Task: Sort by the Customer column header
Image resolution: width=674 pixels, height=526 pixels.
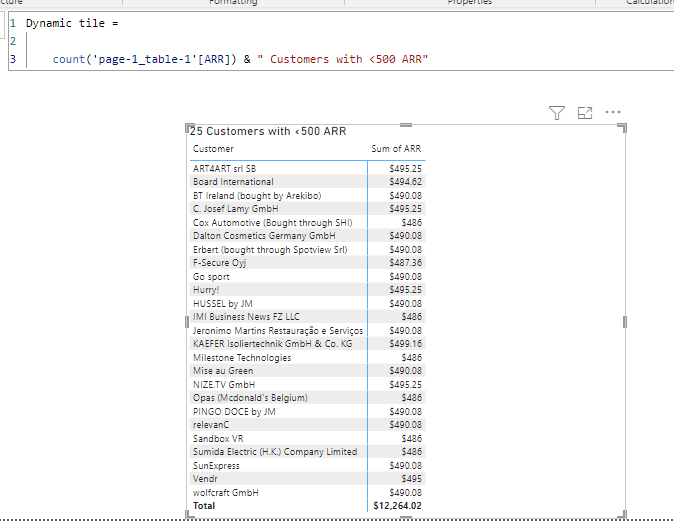Action: coord(213,149)
